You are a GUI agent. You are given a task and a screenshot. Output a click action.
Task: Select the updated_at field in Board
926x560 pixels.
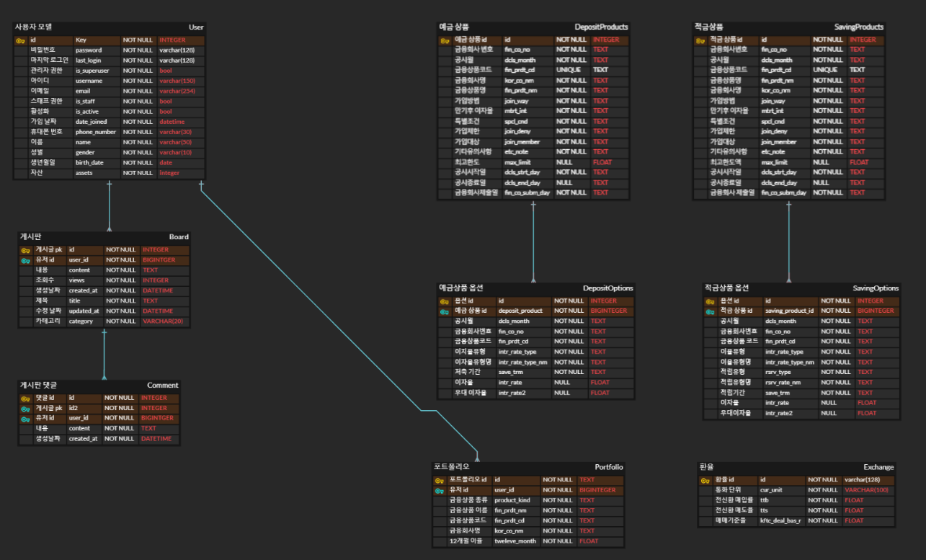84,311
